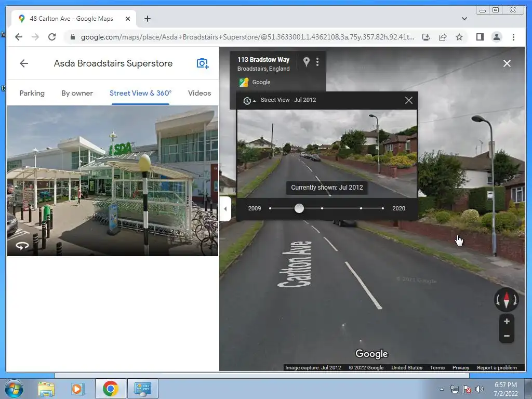Click Action Center flag tray icon
The image size is (532, 399).
(467, 389)
